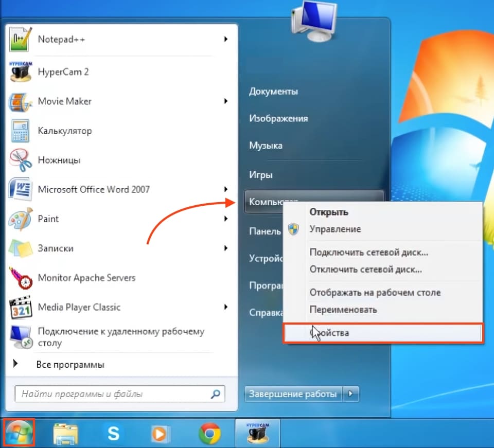Start the Ножницы snipping tool
This screenshot has width=494, height=448.
pos(59,160)
